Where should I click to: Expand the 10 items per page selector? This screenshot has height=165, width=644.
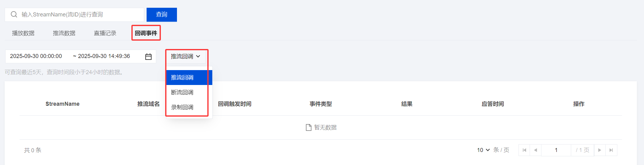[483, 150]
